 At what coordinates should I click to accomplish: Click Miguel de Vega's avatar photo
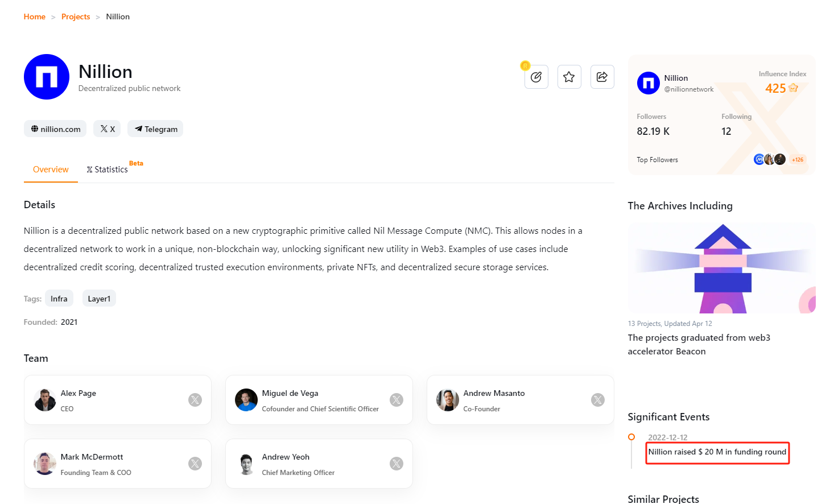coord(246,400)
